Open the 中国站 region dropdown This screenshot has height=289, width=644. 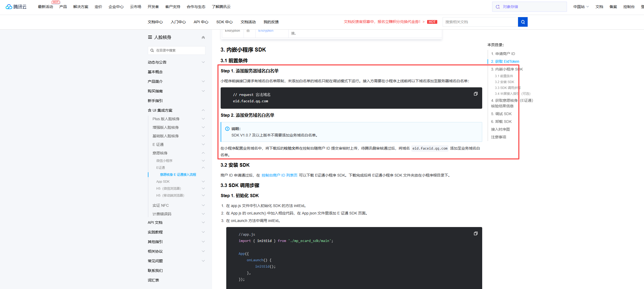(581, 7)
